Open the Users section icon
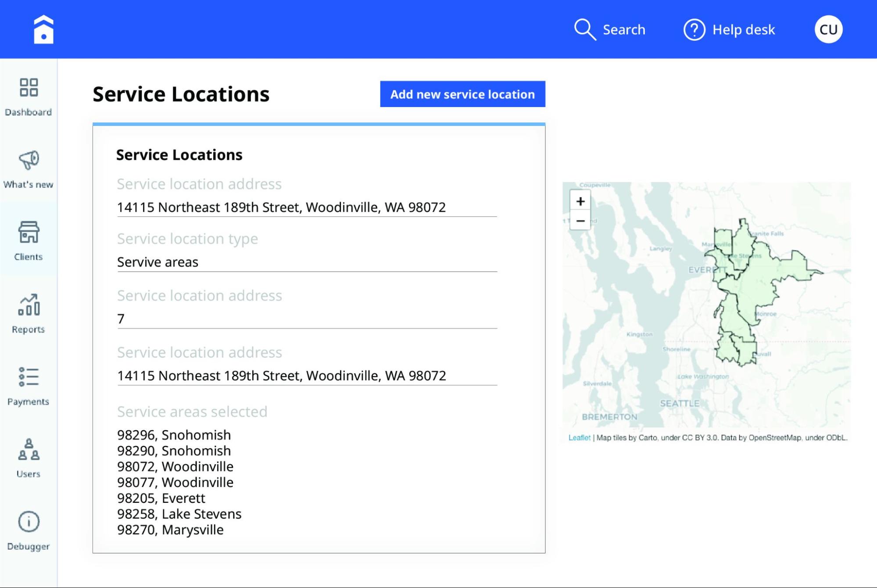 pyautogui.click(x=29, y=449)
